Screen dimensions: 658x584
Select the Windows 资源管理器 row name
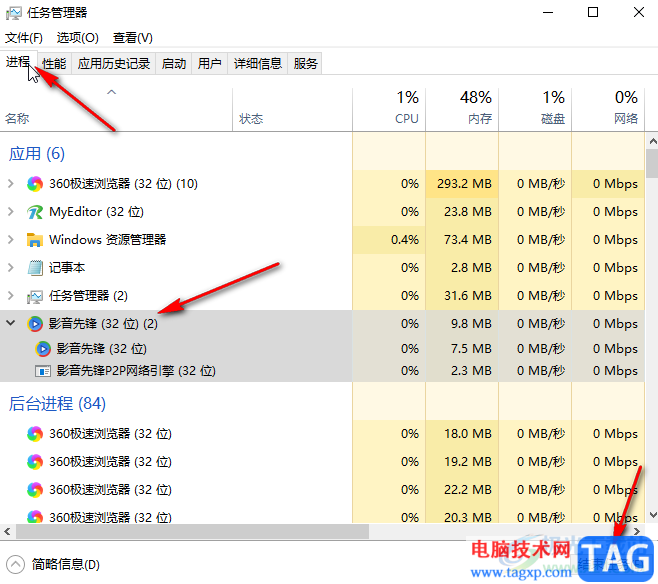(107, 240)
